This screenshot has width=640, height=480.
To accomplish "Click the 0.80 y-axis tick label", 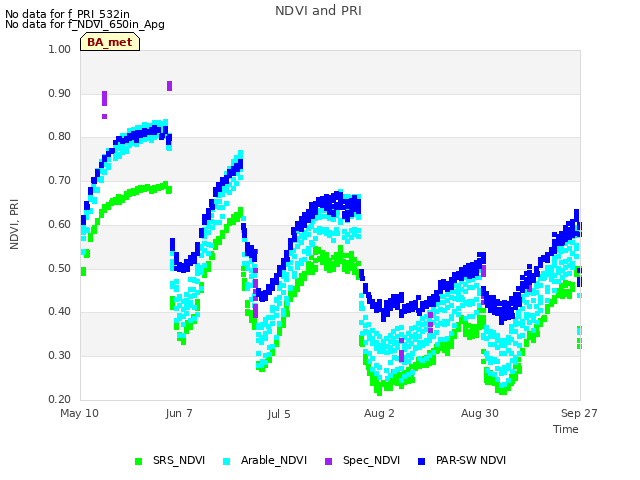I will (60, 137).
